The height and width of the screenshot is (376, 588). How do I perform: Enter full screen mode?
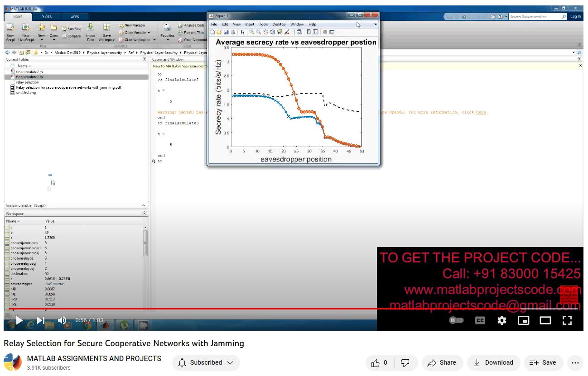click(x=567, y=320)
